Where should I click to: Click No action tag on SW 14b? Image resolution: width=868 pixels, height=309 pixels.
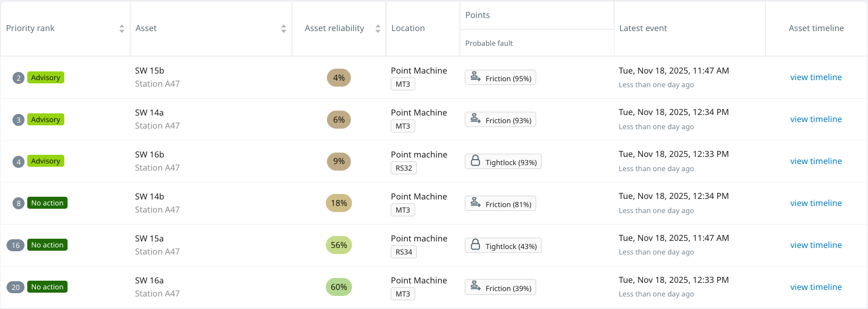pos(47,203)
